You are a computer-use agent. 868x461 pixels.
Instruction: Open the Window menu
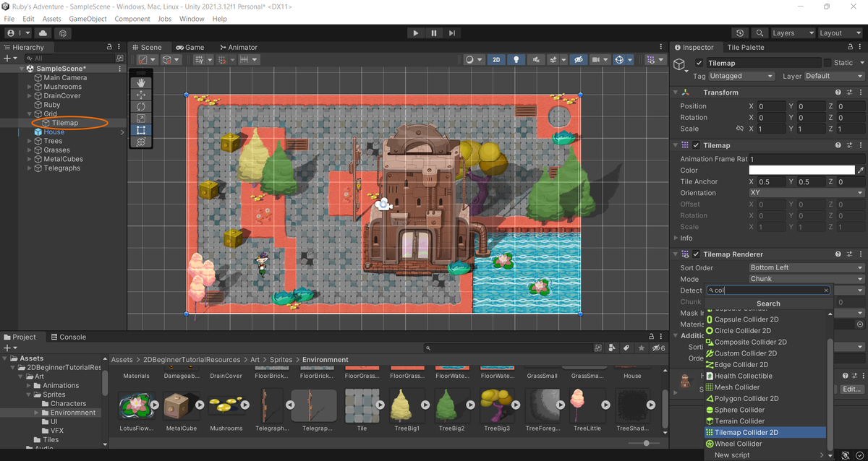(192, 19)
